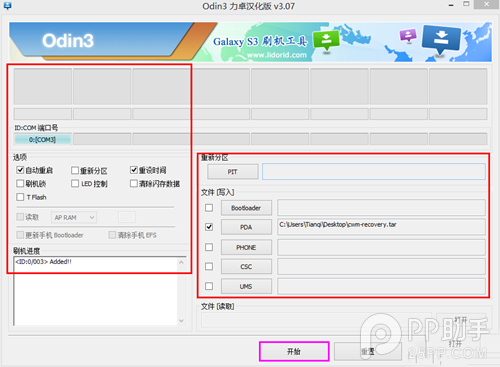Tick the checkbox beside UMS

point(209,286)
